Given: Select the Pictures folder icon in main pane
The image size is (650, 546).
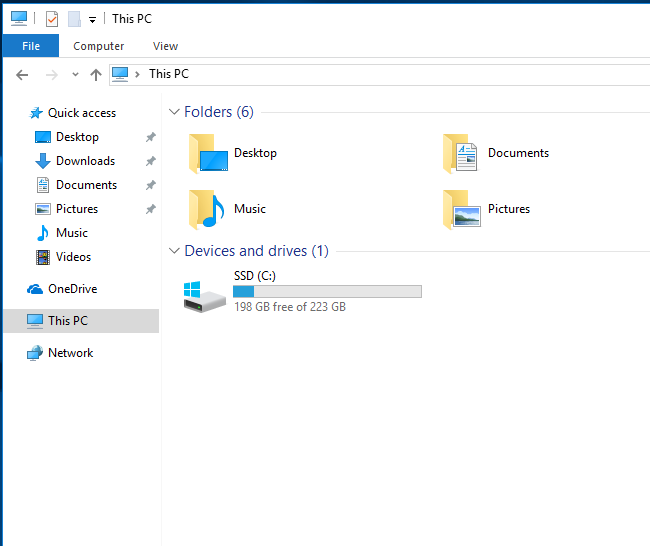Looking at the screenshot, I should (x=462, y=210).
